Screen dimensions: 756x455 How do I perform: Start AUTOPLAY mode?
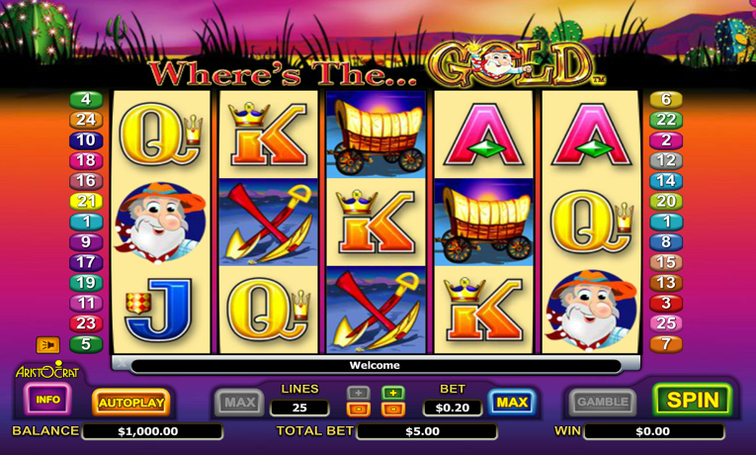(131, 402)
